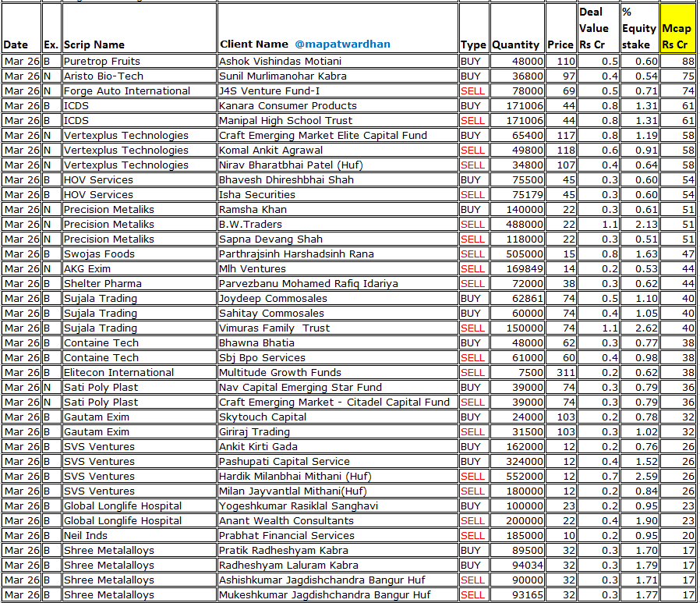The image size is (700, 603).
Task: Select Skytouch Capital client cell
Action: pos(338,417)
